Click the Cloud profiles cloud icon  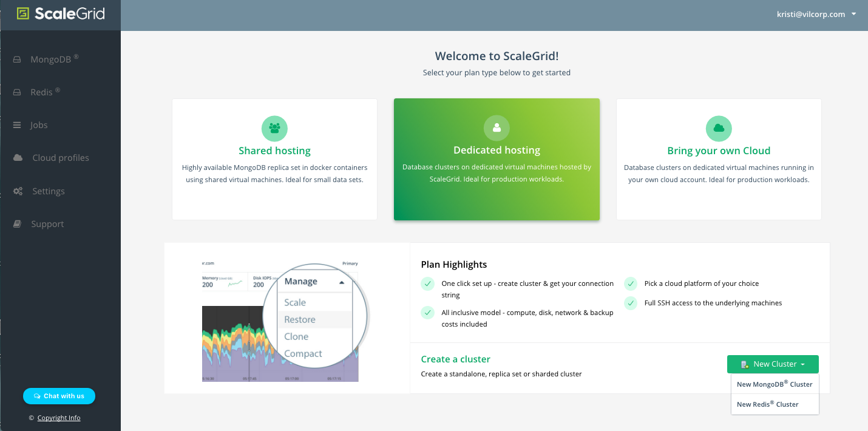(18, 158)
